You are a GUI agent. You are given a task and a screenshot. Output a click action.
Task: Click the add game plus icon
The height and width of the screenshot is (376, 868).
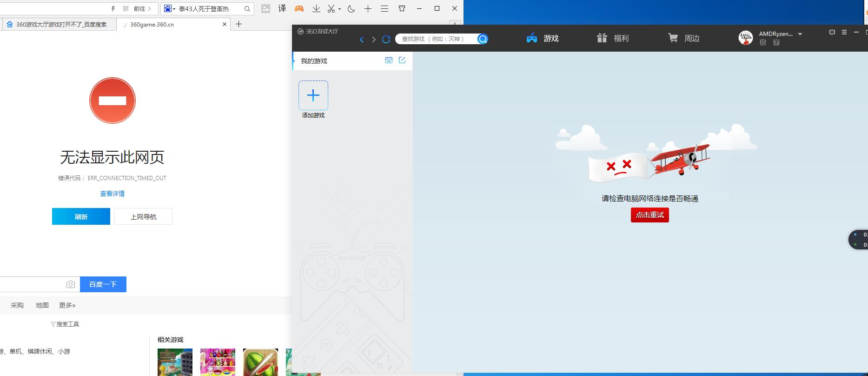(x=313, y=95)
